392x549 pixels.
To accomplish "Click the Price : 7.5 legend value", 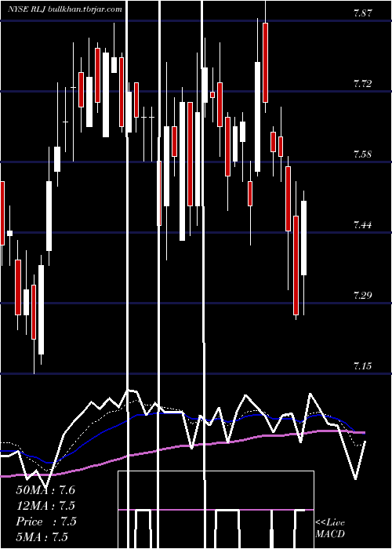I will pyautogui.click(x=45, y=522).
